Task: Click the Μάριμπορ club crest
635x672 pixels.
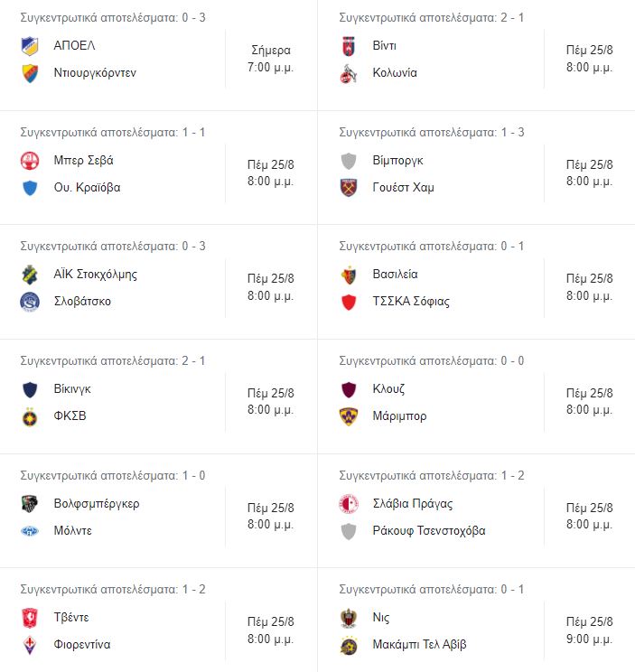Action: 349,416
